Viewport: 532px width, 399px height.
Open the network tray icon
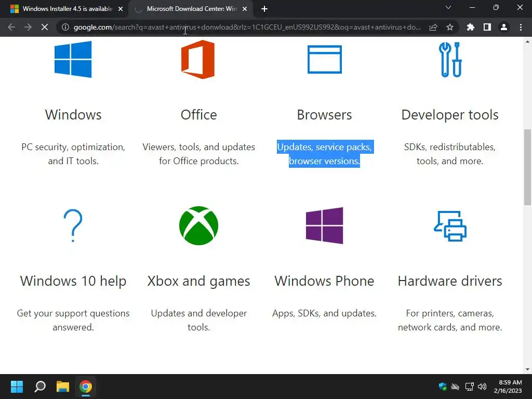(469, 387)
